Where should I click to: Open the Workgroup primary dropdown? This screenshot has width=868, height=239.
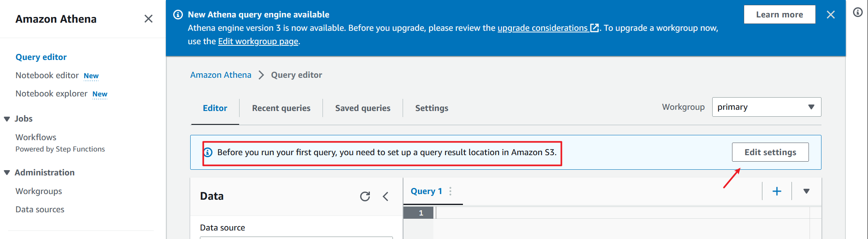click(766, 107)
